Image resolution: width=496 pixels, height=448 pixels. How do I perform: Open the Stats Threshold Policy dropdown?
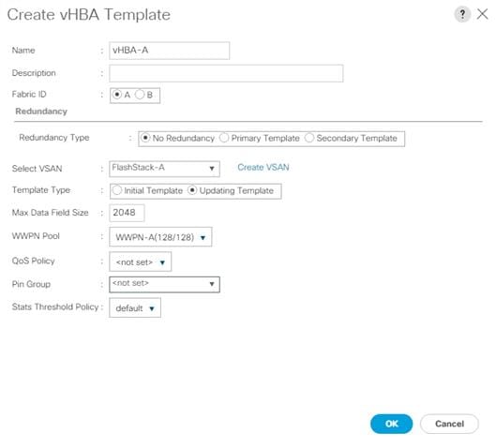(135, 308)
